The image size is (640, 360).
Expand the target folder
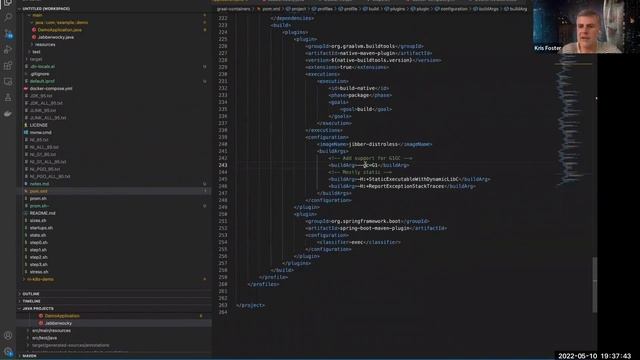coord(36,59)
